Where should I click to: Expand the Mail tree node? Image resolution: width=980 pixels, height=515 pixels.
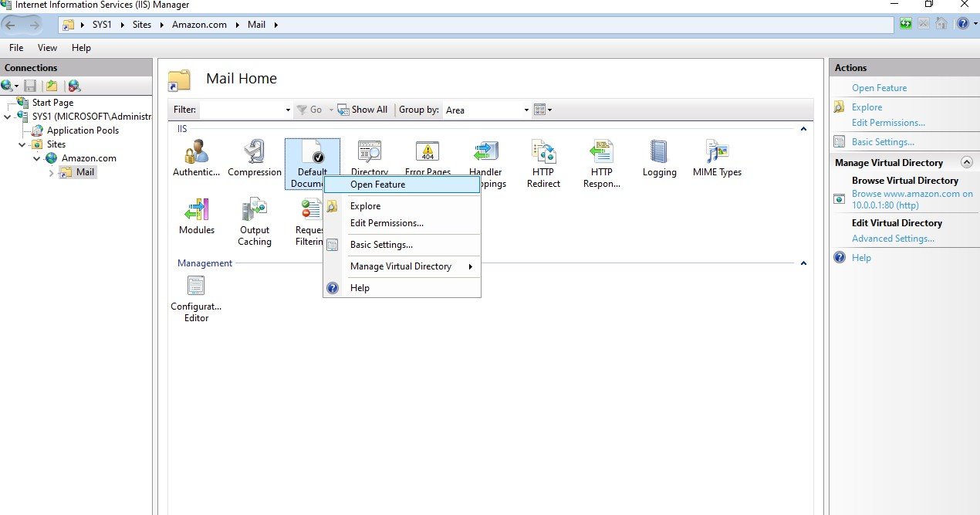point(51,172)
